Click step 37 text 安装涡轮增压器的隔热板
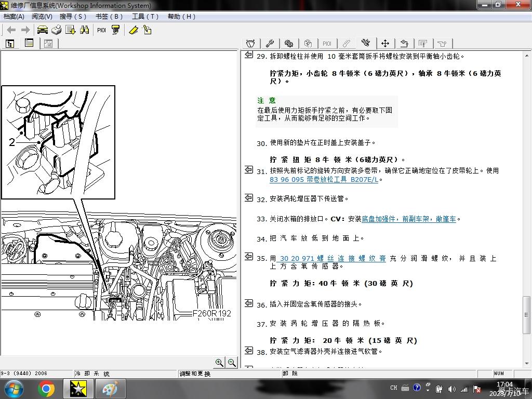532x399 pixels. [327, 323]
